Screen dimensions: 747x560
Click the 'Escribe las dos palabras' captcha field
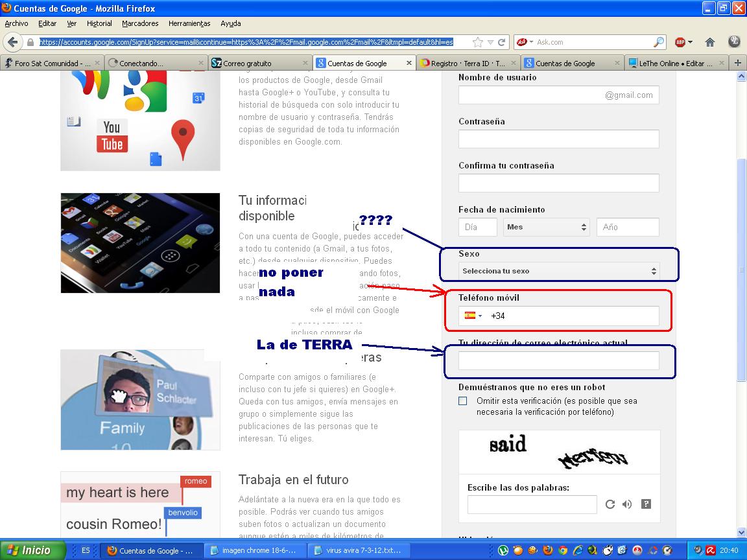(x=532, y=504)
